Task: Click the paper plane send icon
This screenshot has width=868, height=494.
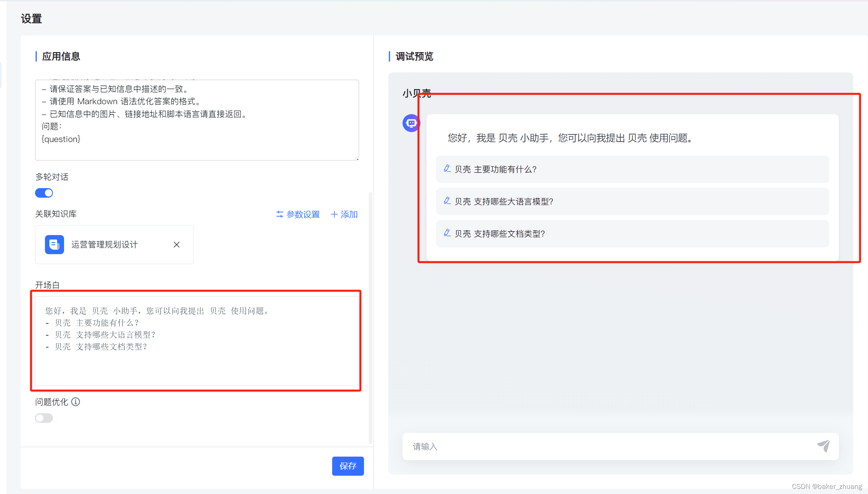Action: [x=824, y=446]
